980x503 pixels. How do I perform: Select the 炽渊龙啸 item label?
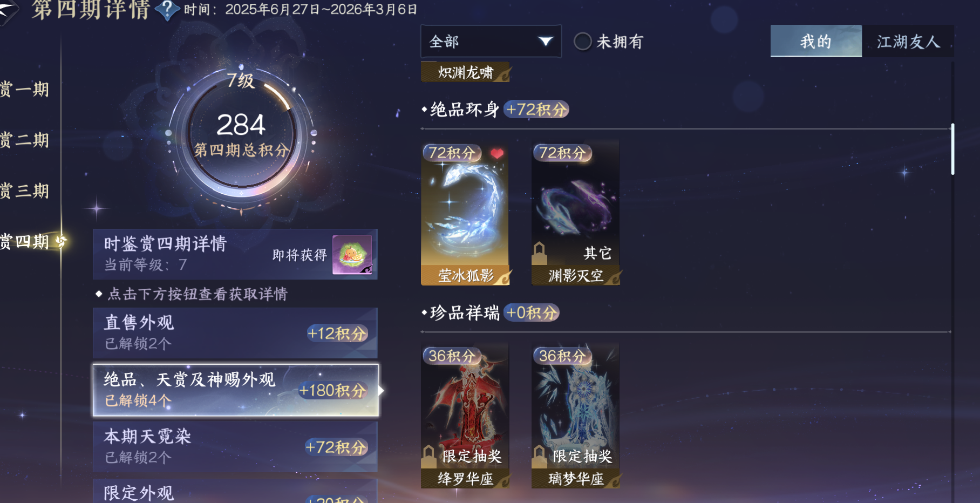click(465, 72)
